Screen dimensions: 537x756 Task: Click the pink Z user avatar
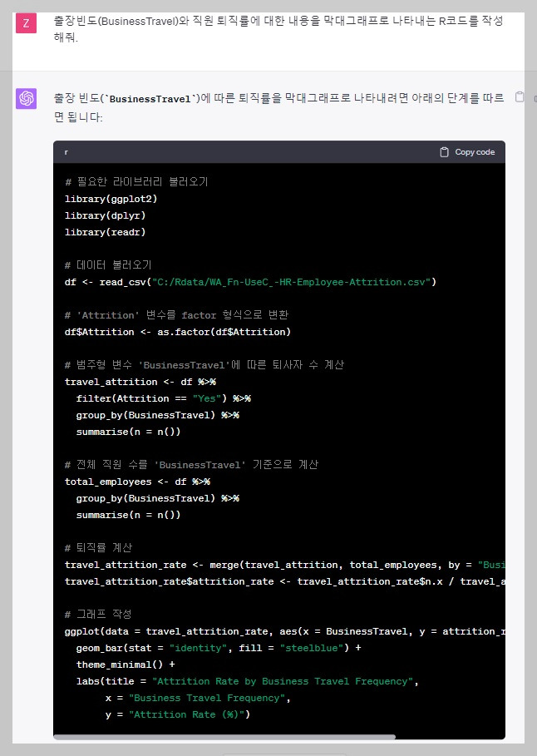pos(26,22)
